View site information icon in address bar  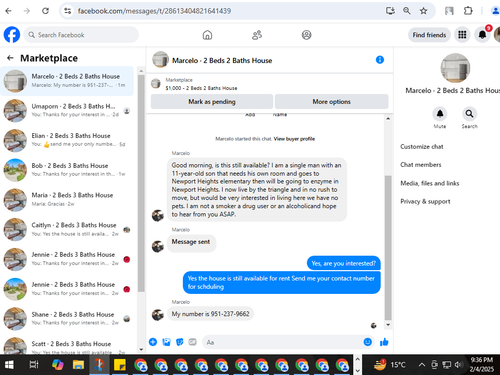pyautogui.click(x=68, y=11)
